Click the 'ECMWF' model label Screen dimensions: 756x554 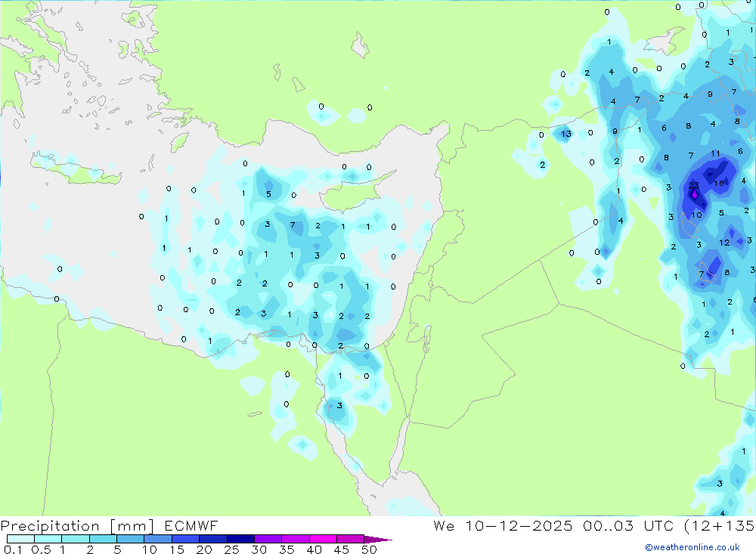pos(191,525)
